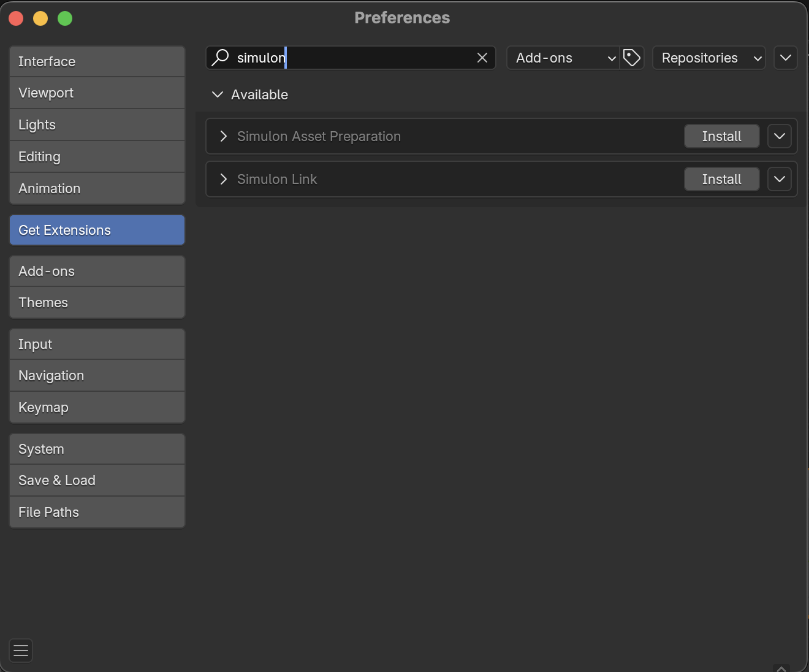Open the hamburger menu at bottom left
Image resolution: width=809 pixels, height=672 pixels.
(x=21, y=651)
